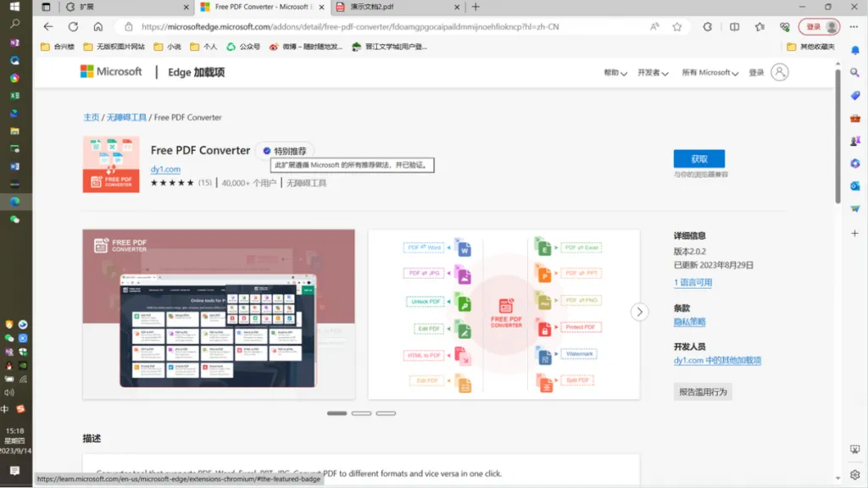Click the Edge sidebar Tools briefcase icon
The image size is (868, 488).
coord(855,119)
